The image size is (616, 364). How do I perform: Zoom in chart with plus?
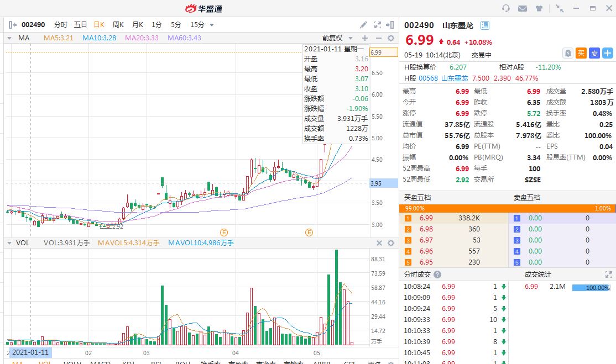[365, 38]
